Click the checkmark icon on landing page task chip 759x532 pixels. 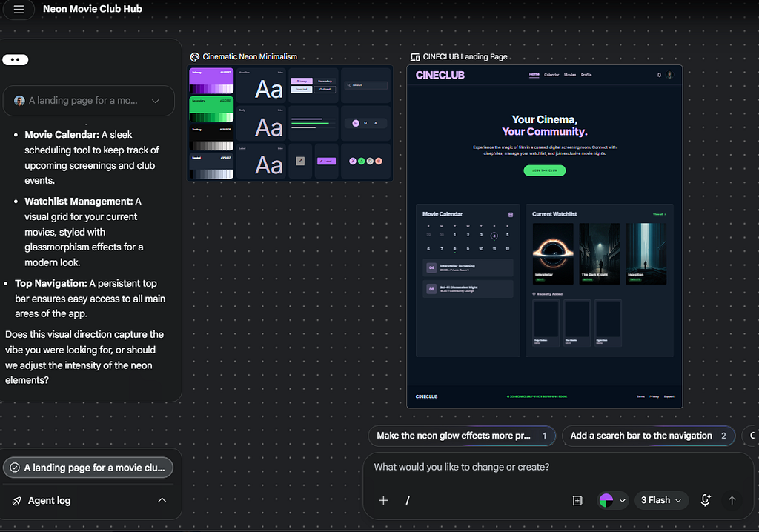(x=15, y=468)
